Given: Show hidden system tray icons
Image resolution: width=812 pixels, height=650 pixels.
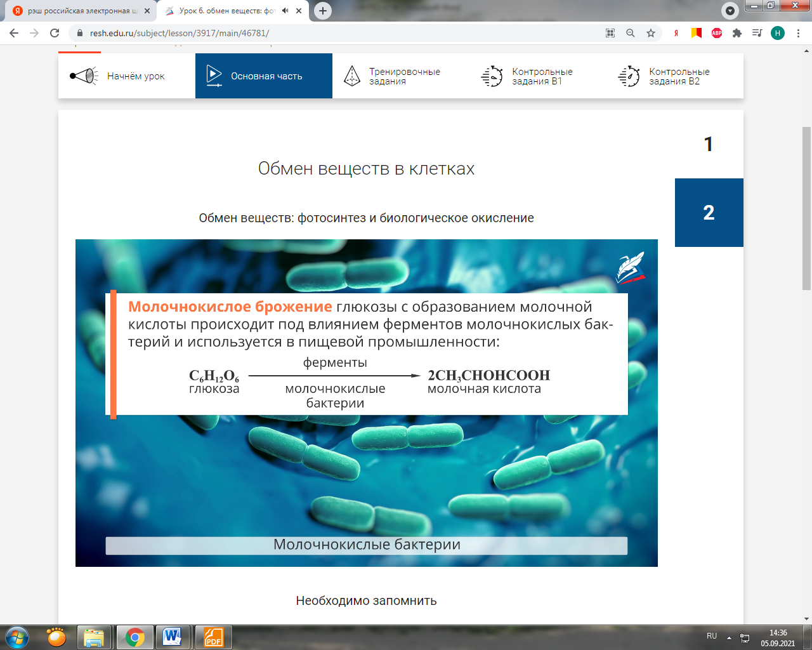Looking at the screenshot, I should coord(729,637).
